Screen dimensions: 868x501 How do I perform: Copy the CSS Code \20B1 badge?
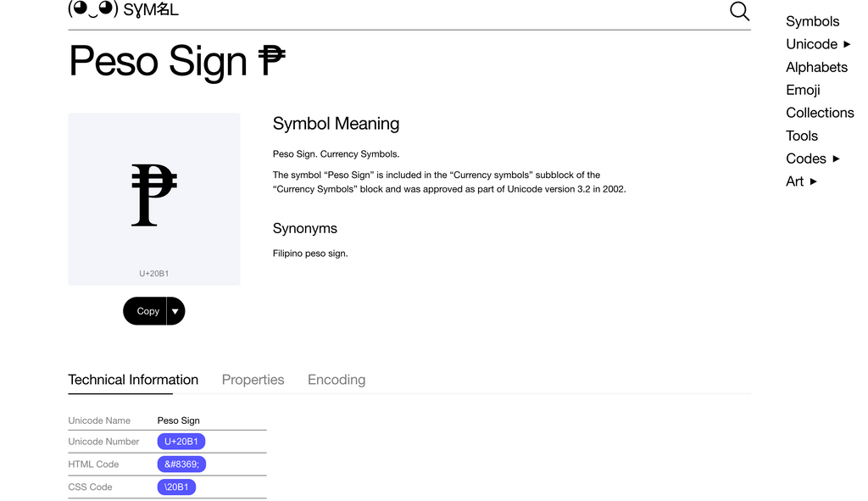tap(176, 487)
